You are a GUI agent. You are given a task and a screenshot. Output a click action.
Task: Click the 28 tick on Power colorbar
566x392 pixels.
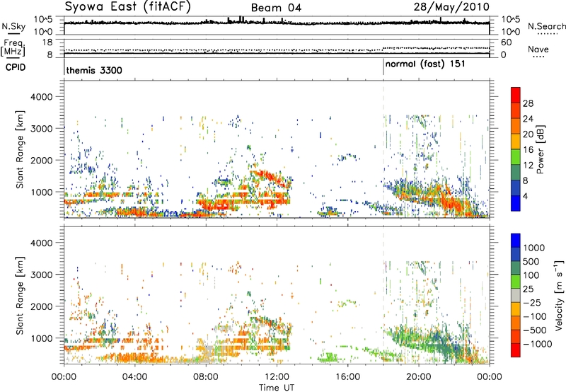(x=528, y=103)
